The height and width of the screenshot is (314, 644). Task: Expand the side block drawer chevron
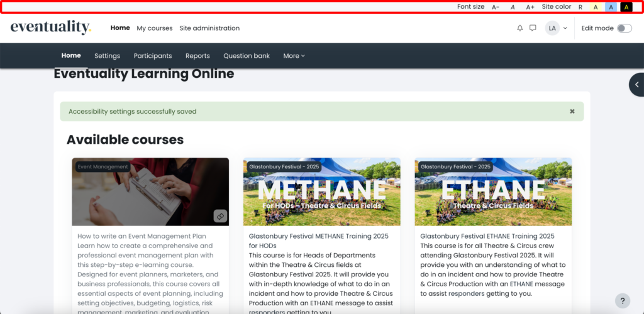coord(636,84)
